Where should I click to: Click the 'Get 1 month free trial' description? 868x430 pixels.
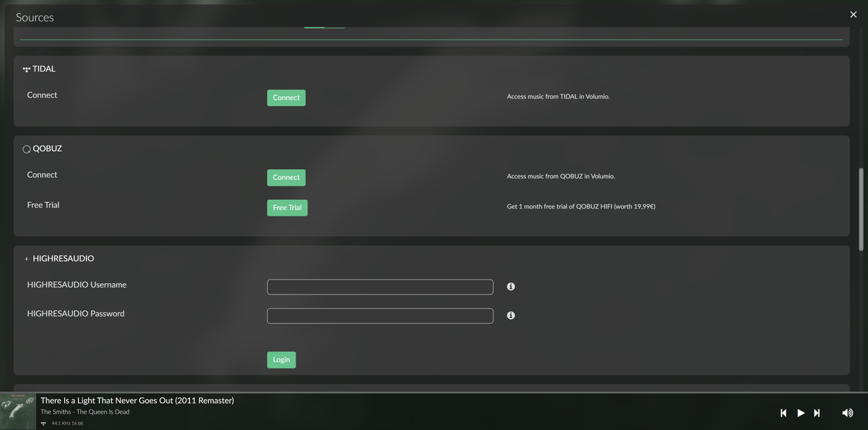581,206
